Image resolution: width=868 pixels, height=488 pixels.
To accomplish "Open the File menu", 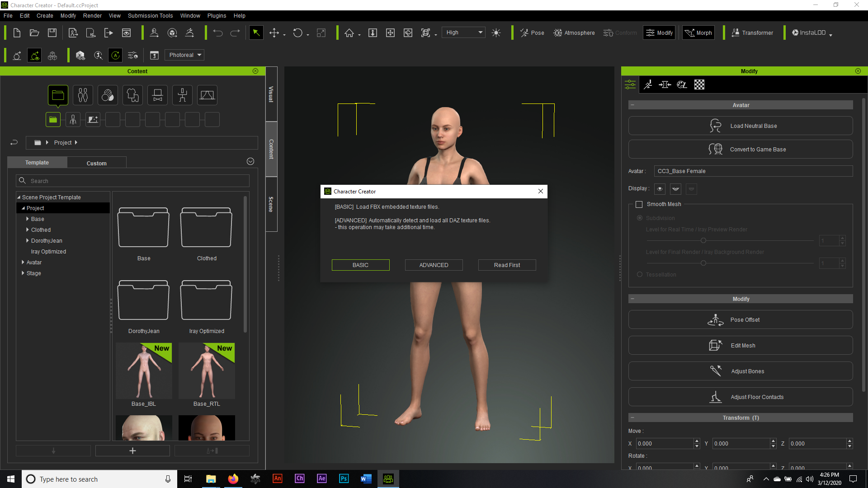I will 8,16.
